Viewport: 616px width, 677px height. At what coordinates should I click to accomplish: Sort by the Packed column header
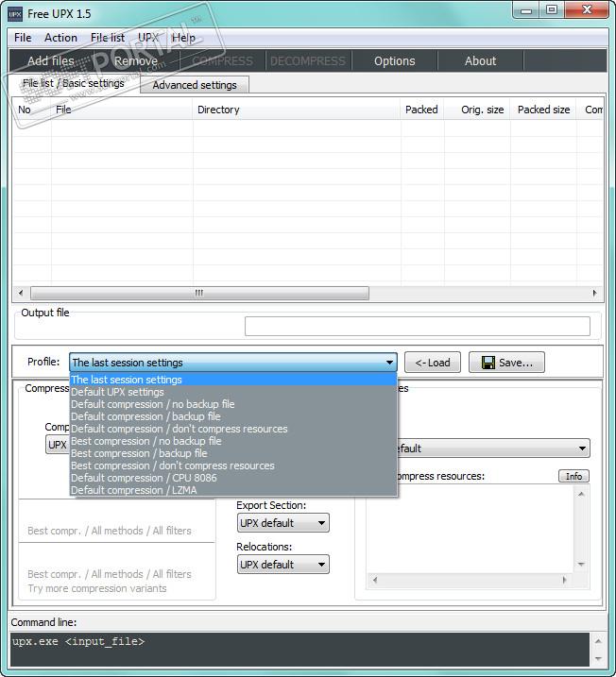421,110
